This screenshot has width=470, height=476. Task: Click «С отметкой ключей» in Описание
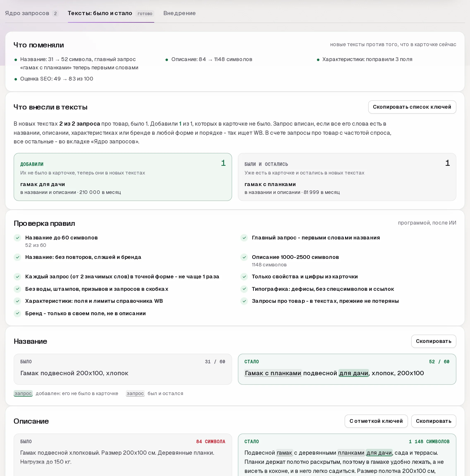point(376,421)
